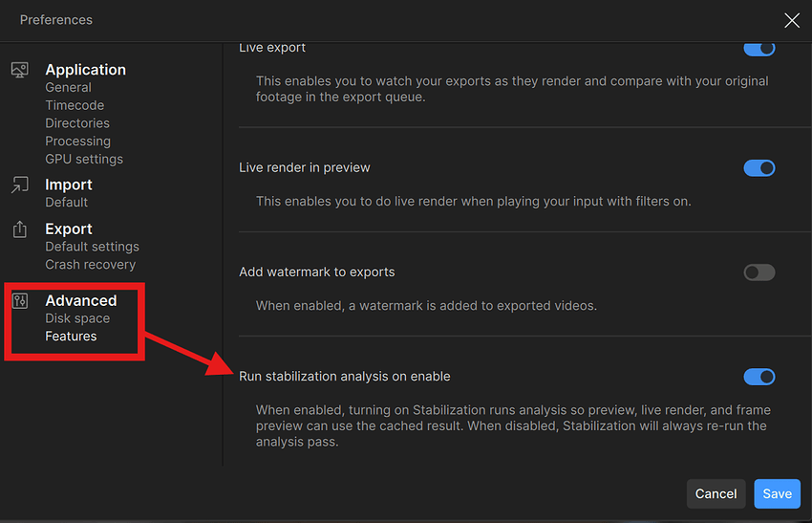Close the Preferences dialog with X
Screen dimensions: 812x523
pyautogui.click(x=791, y=20)
